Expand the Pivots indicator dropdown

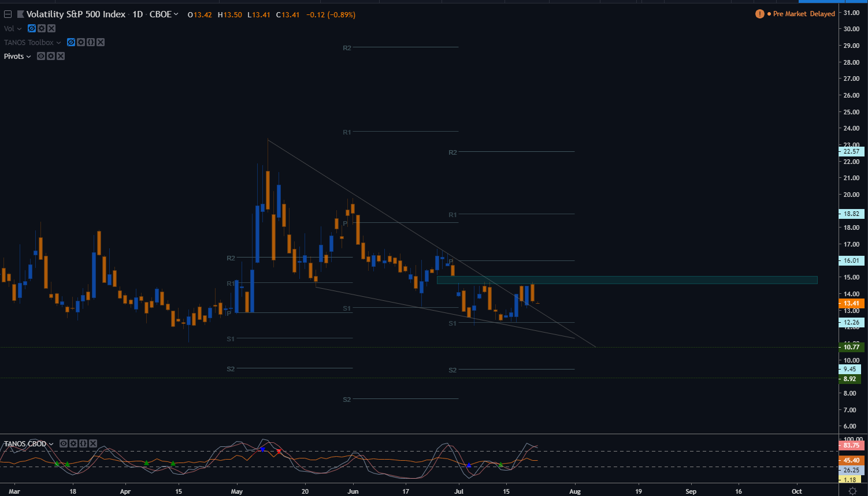[x=29, y=57]
